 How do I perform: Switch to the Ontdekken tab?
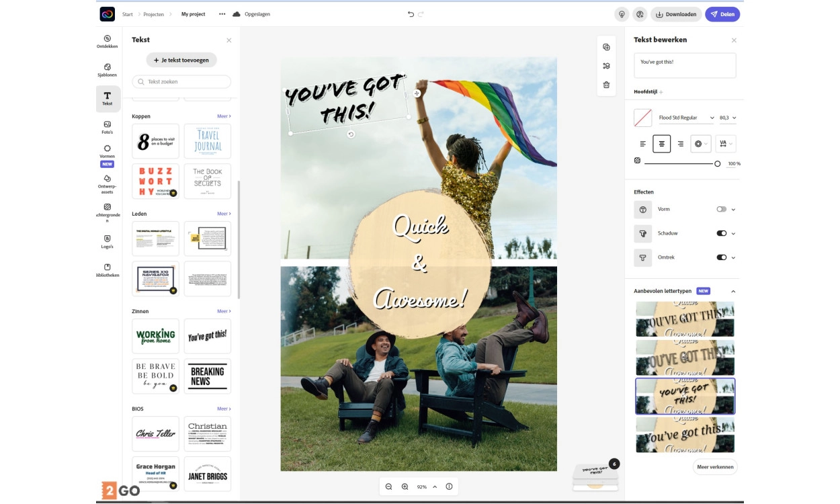point(108,42)
